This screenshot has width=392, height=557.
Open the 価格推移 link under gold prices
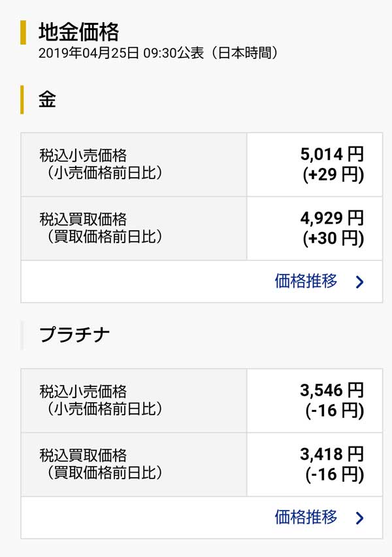pos(306,282)
